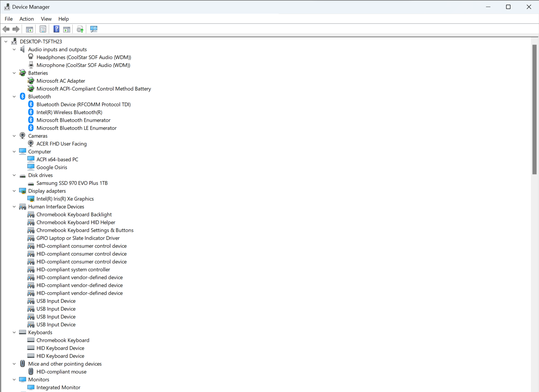Collapse Audio inputs and outputs category
This screenshot has width=539, height=392.
[14, 49]
